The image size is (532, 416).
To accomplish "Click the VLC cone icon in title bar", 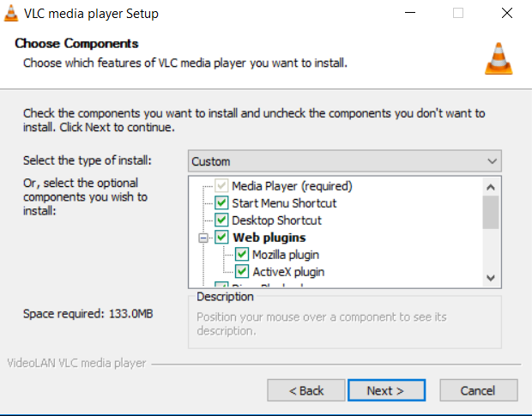I will pos(13,14).
